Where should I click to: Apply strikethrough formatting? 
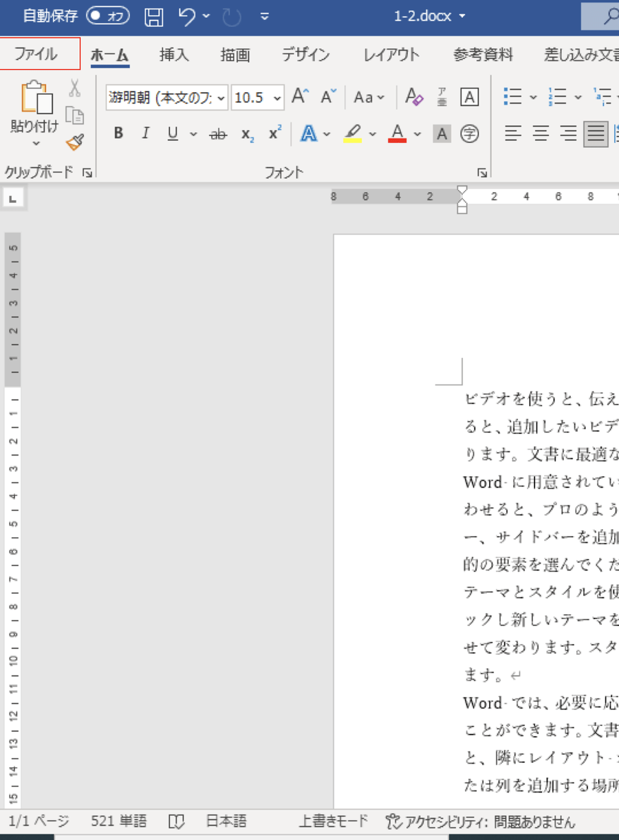click(x=218, y=134)
